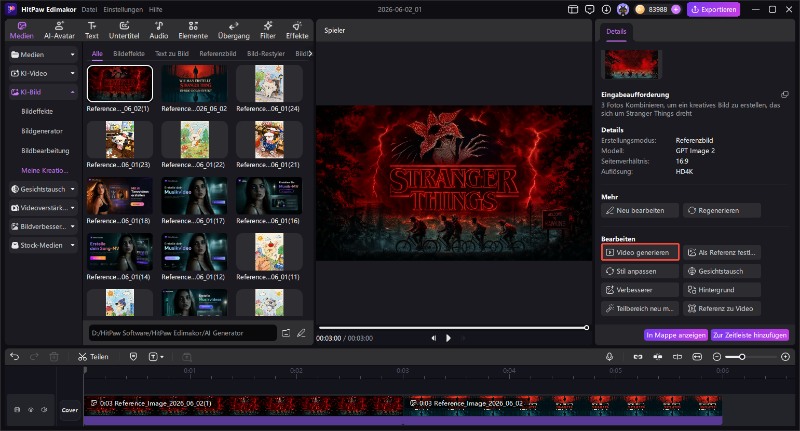Click the Gesichtstausch button in Details panel
Screen dimensions: 800x431
click(722, 271)
